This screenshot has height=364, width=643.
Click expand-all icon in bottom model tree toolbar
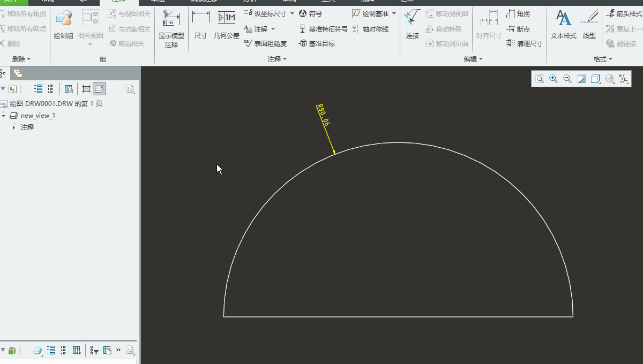[51, 351]
